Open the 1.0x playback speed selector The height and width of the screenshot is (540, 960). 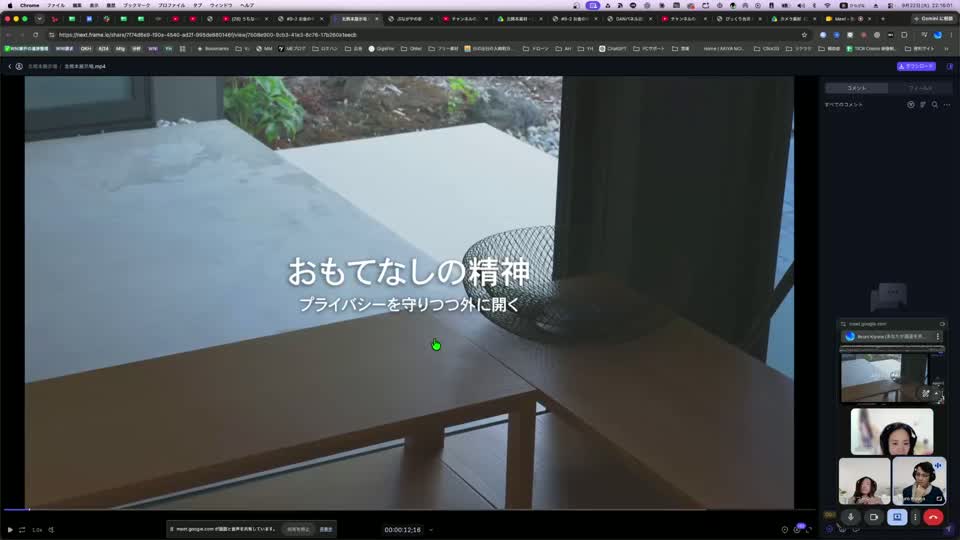point(37,530)
